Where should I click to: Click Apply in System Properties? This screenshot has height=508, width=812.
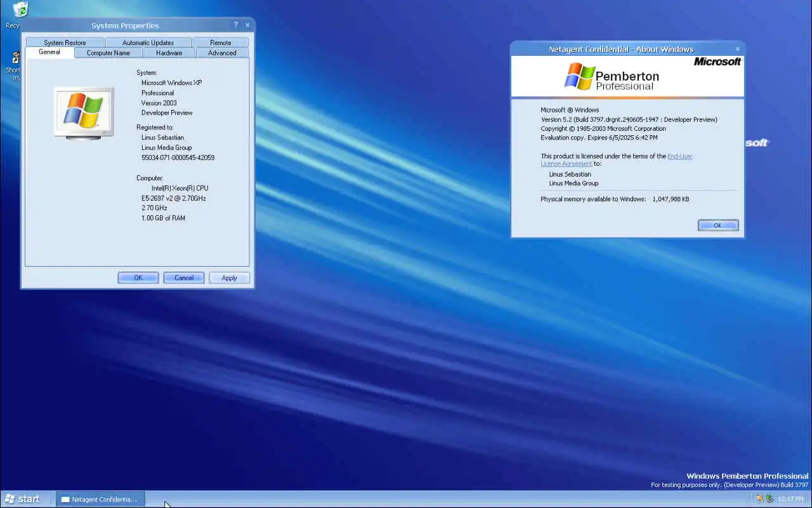tap(229, 277)
